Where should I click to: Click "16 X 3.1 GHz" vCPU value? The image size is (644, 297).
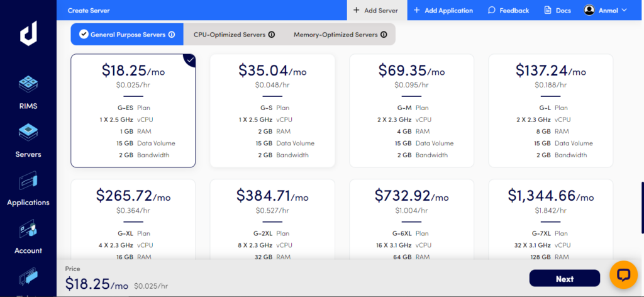(x=393, y=245)
